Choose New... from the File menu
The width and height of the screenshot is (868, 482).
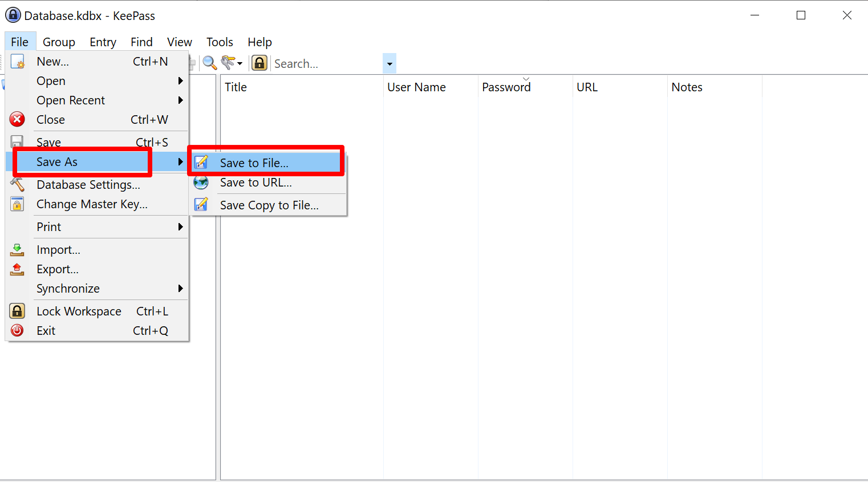pyautogui.click(x=97, y=62)
